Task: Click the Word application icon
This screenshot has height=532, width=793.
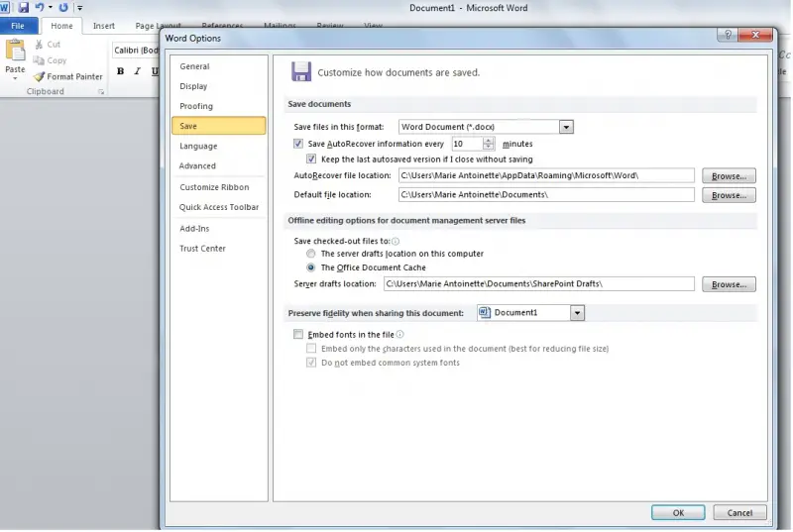Action: coord(5,8)
